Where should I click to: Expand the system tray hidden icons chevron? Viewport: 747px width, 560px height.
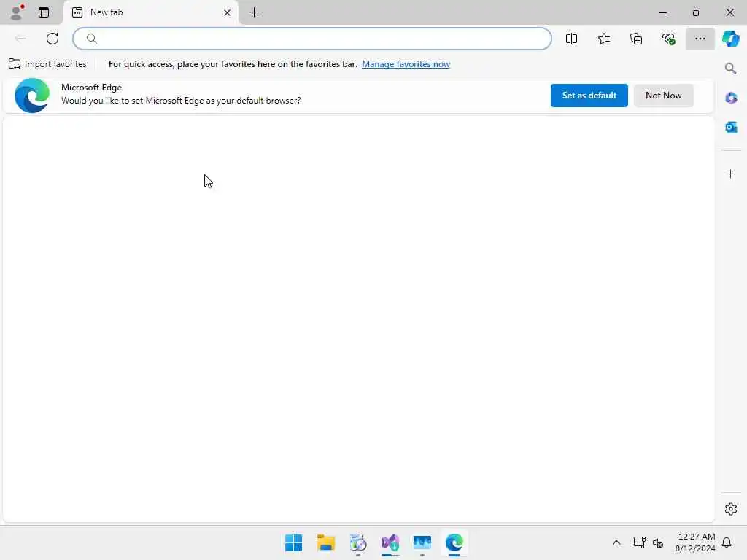pyautogui.click(x=616, y=542)
